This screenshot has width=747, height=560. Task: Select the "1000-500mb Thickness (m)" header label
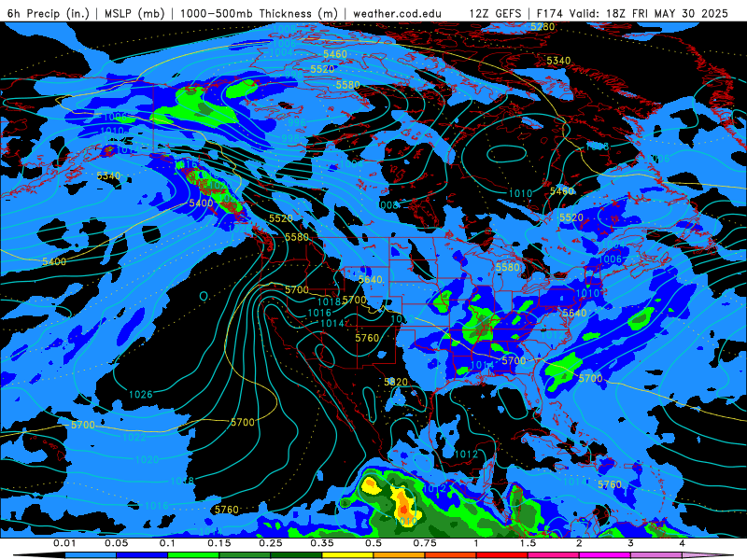click(259, 13)
